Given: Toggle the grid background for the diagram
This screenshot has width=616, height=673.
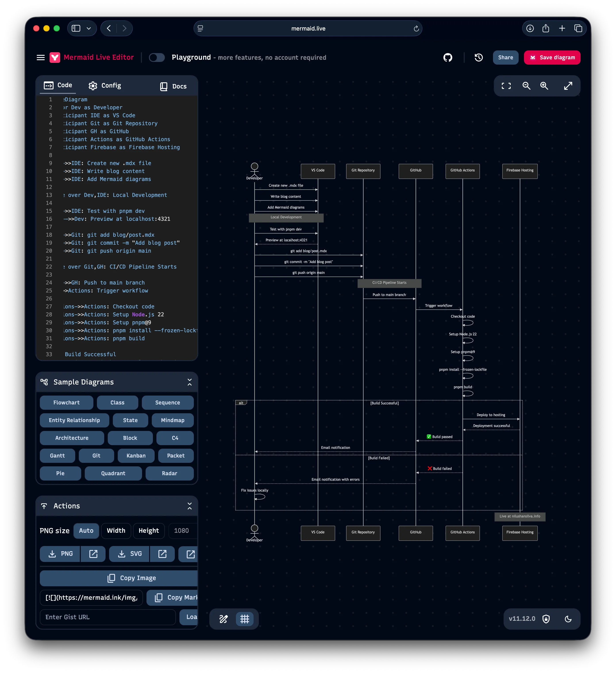Looking at the screenshot, I should click(x=245, y=619).
